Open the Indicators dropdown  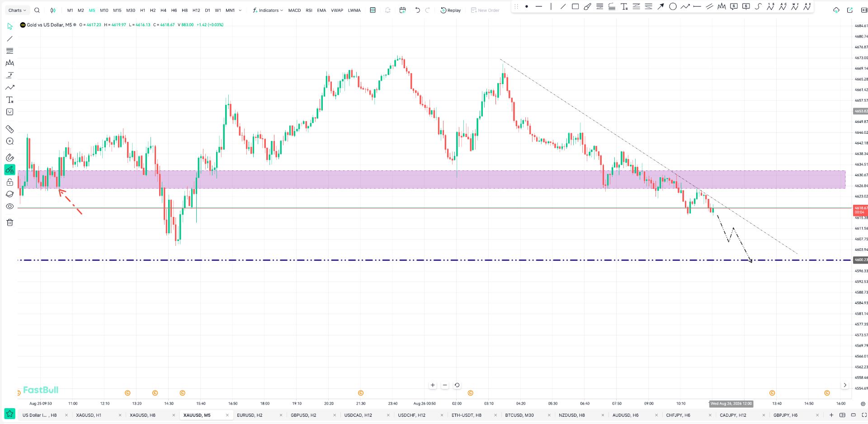coord(268,10)
